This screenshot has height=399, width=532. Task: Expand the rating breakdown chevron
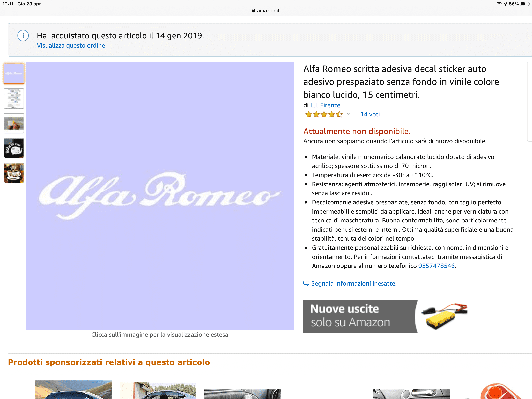pyautogui.click(x=349, y=114)
